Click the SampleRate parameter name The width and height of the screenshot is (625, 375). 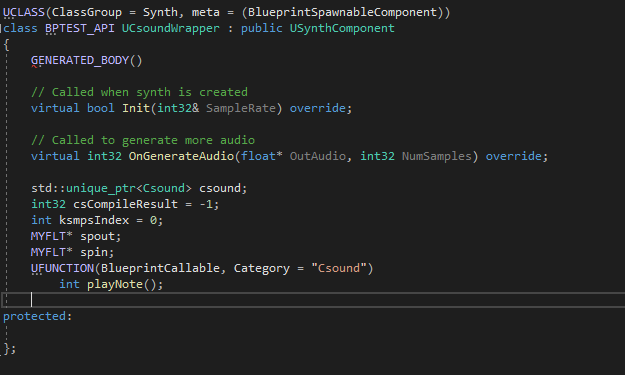[x=241, y=108]
